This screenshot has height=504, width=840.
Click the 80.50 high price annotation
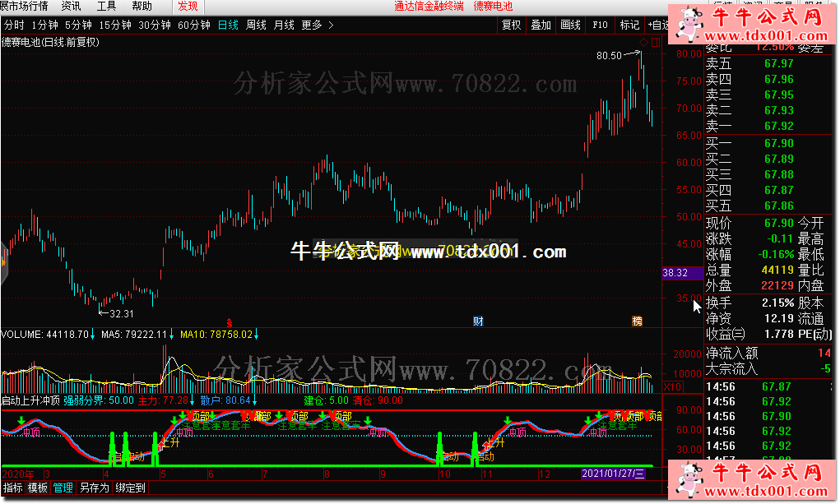[x=609, y=56]
